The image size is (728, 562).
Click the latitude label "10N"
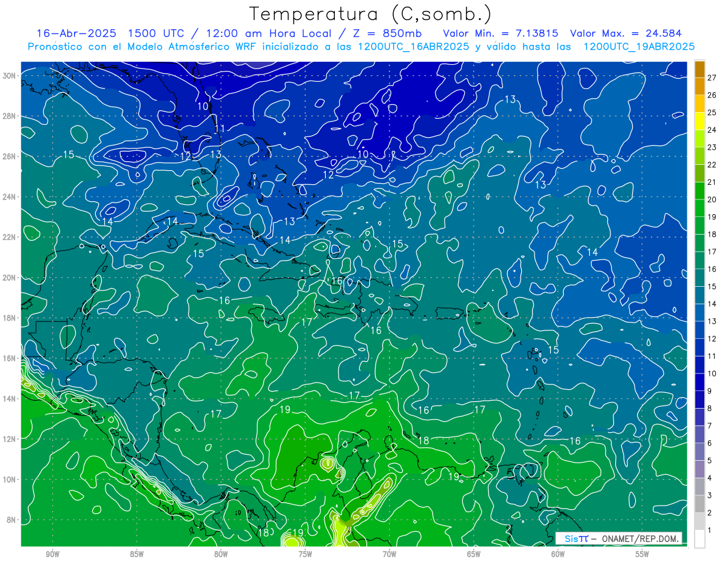[9, 480]
